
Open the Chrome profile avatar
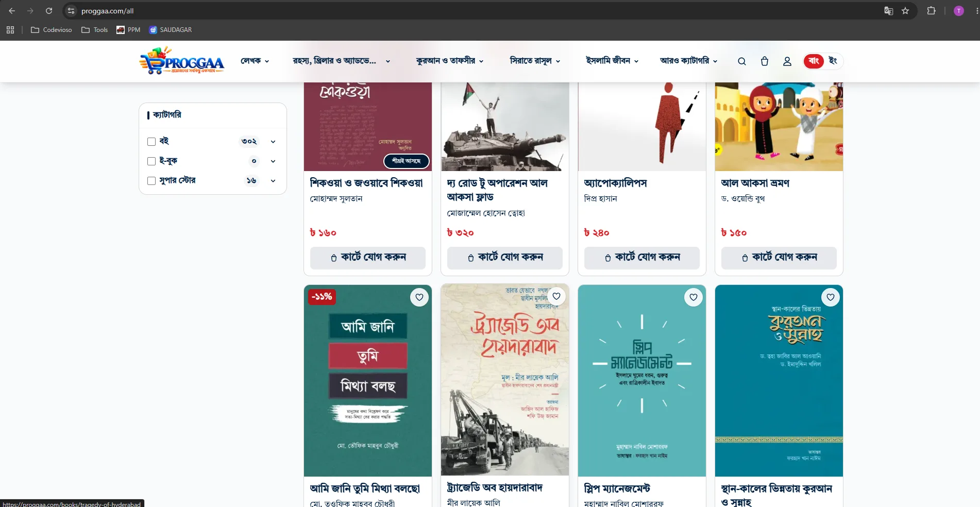point(959,11)
